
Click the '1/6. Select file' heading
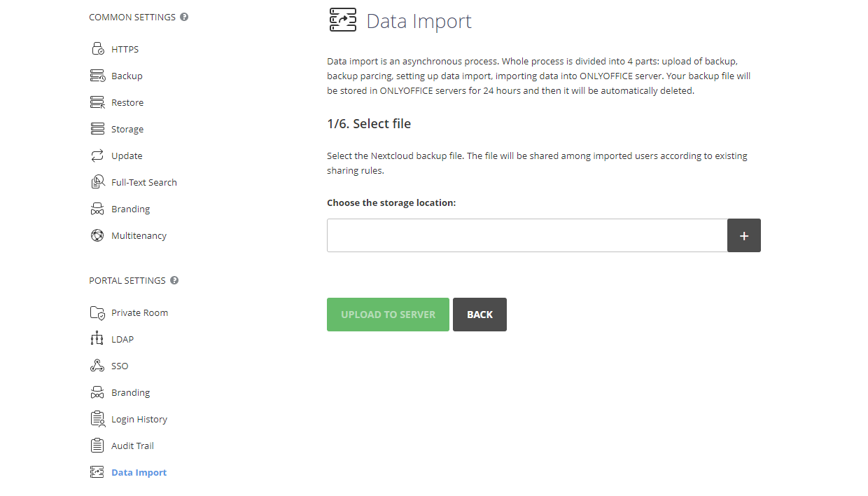pos(369,124)
